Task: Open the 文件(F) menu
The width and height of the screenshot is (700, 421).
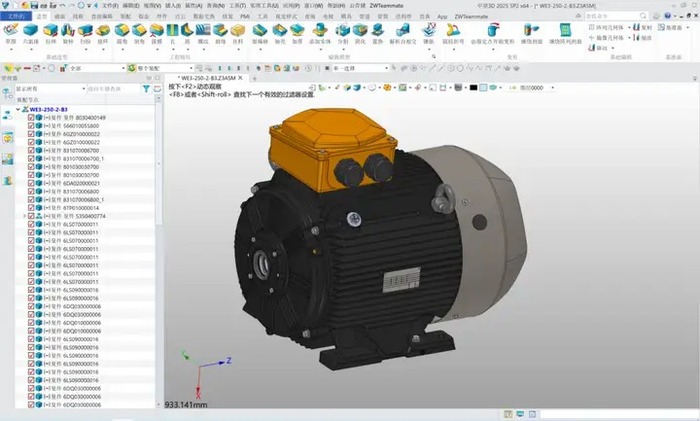Action: 18,17
